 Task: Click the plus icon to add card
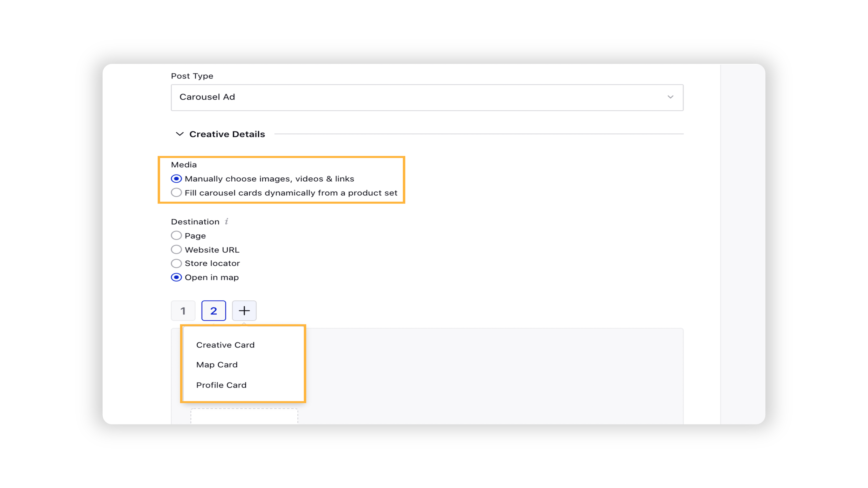[x=244, y=310]
